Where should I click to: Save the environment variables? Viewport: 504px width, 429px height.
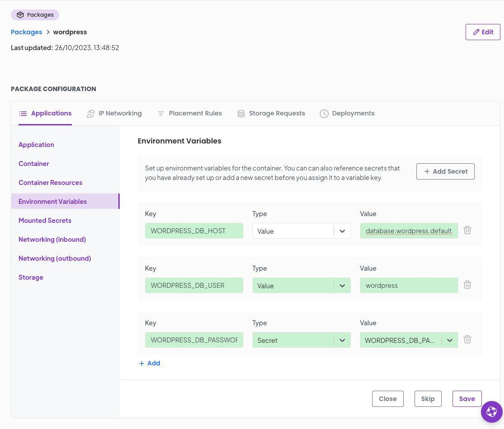pyautogui.click(x=467, y=399)
